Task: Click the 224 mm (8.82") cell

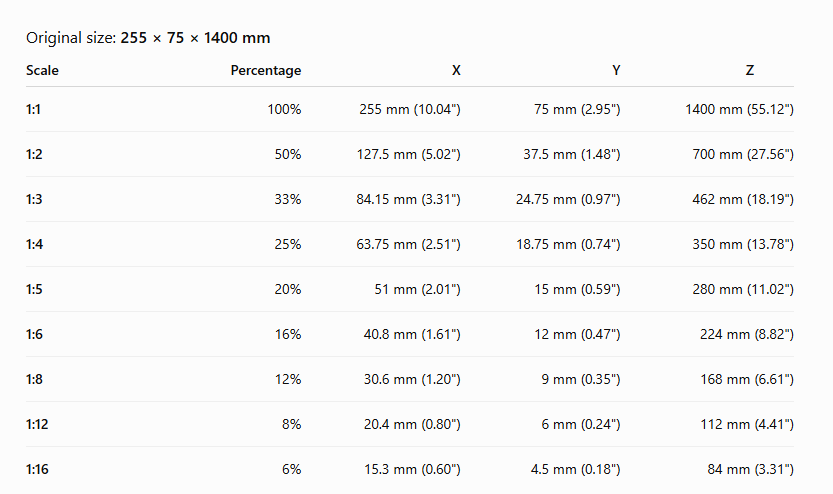Action: [x=747, y=335]
